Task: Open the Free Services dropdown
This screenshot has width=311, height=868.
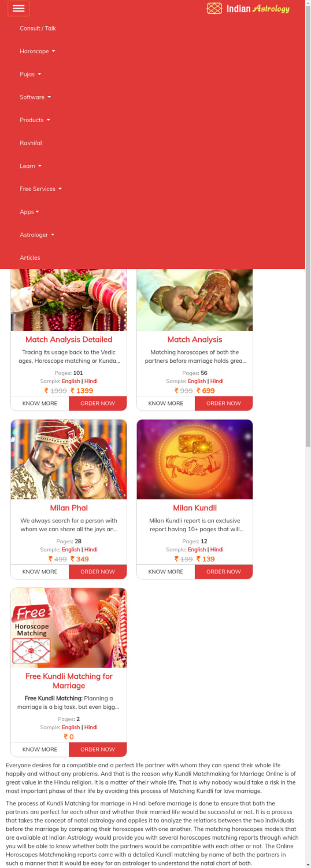Action: coord(40,189)
